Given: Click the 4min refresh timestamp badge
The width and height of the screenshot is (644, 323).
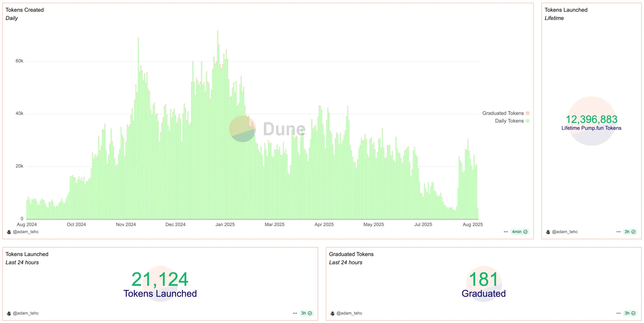Looking at the screenshot, I should (517, 232).
